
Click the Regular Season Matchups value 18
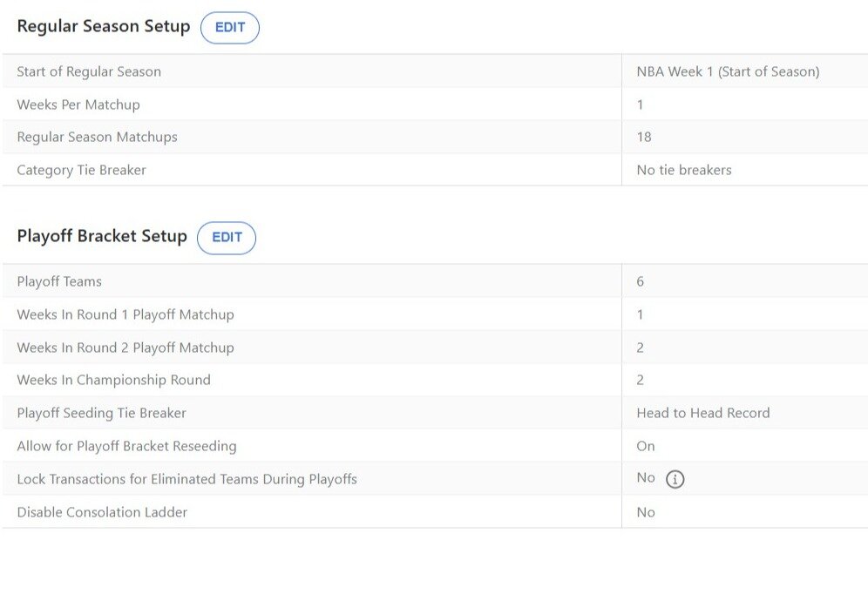coord(644,137)
